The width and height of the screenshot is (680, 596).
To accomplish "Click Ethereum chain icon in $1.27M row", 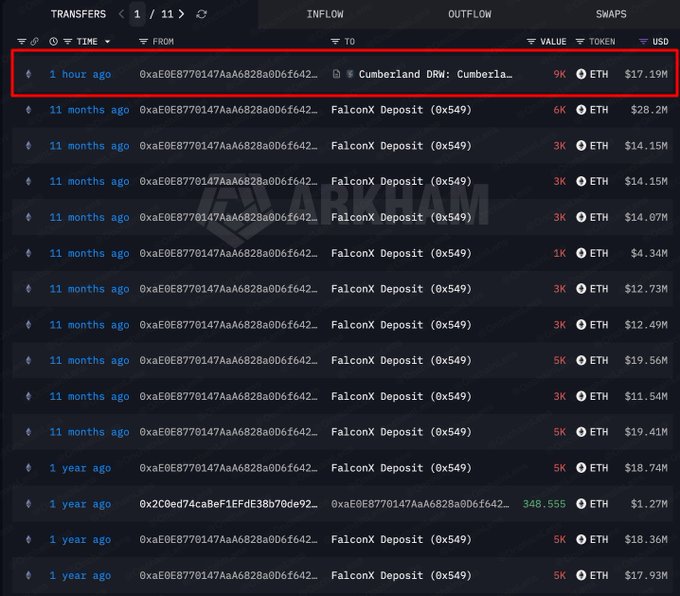I will [29, 504].
